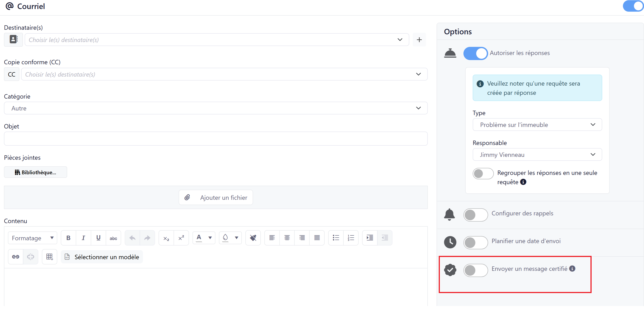Screen dimensions: 644x310
Task: Open the Type dropdown Problème sur l'immeuble
Action: point(537,125)
